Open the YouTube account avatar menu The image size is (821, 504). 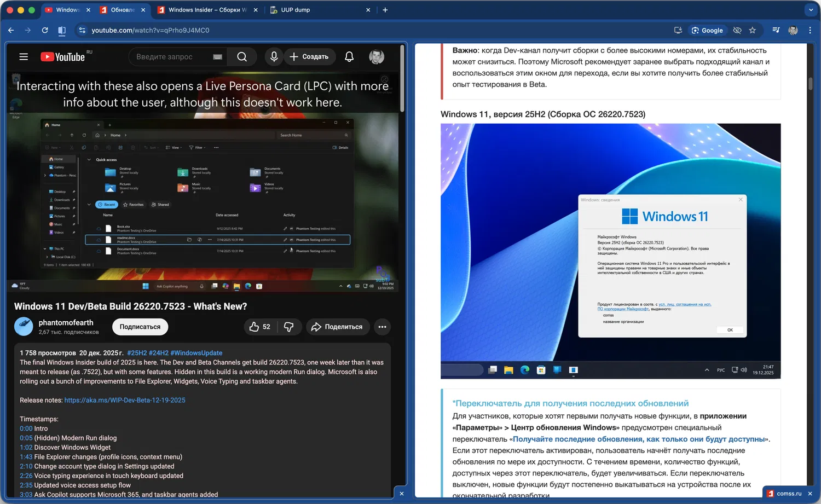pos(376,56)
